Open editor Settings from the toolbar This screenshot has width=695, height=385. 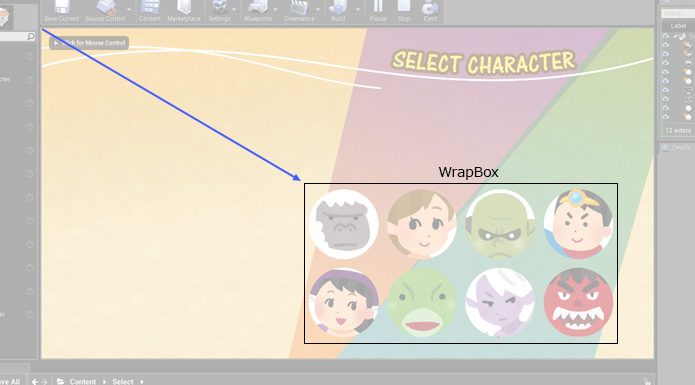[x=219, y=11]
